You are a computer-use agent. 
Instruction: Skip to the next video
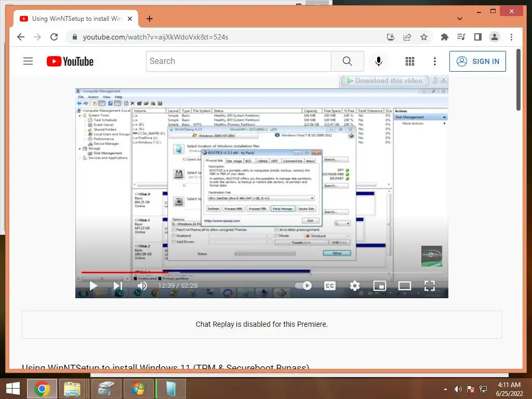coord(117,286)
